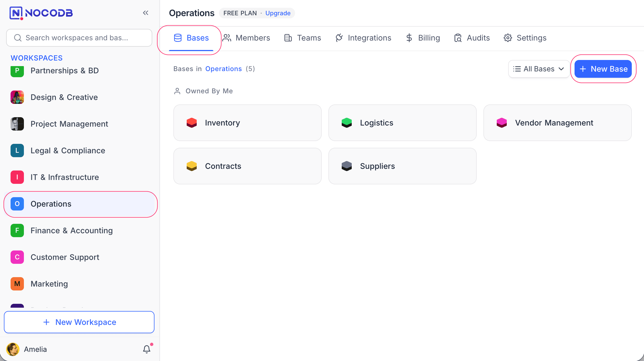Click the green Logistics base icon
The height and width of the screenshot is (361, 644).
click(346, 123)
